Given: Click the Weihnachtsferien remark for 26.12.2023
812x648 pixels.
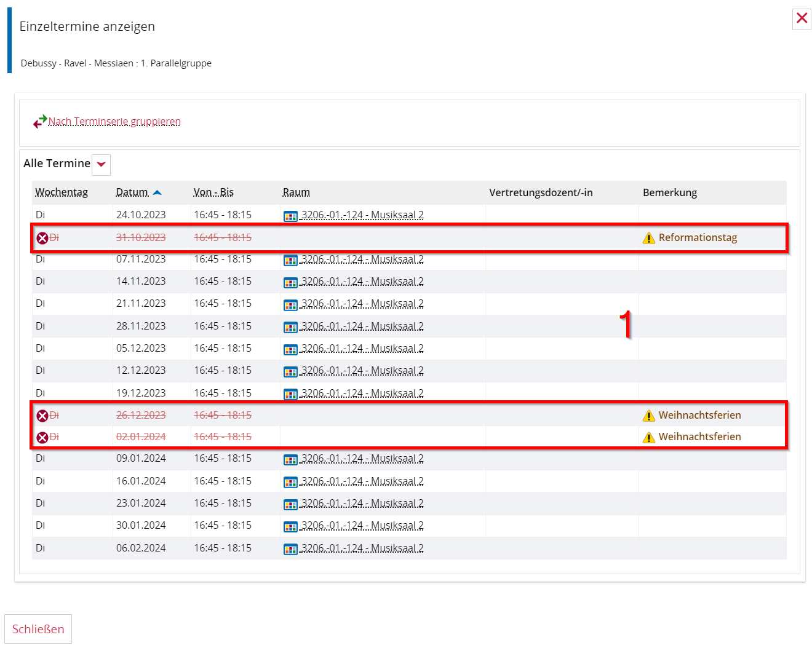Looking at the screenshot, I should (700, 416).
